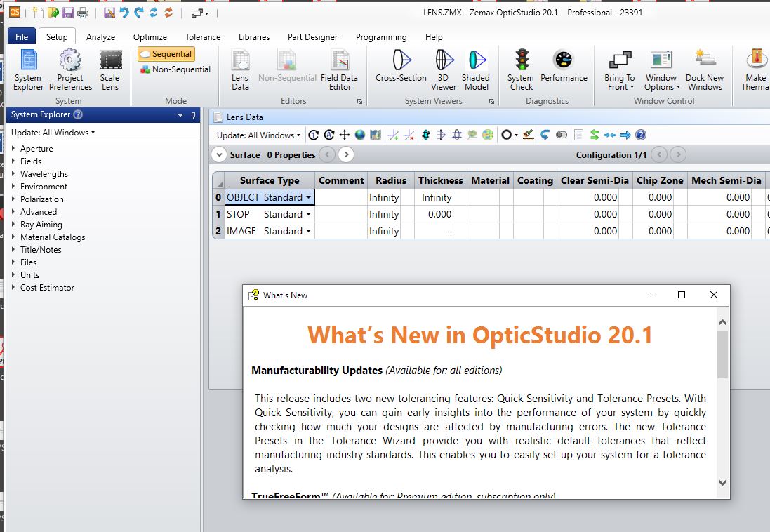
Task: Redo the last undone action
Action: (x=139, y=13)
